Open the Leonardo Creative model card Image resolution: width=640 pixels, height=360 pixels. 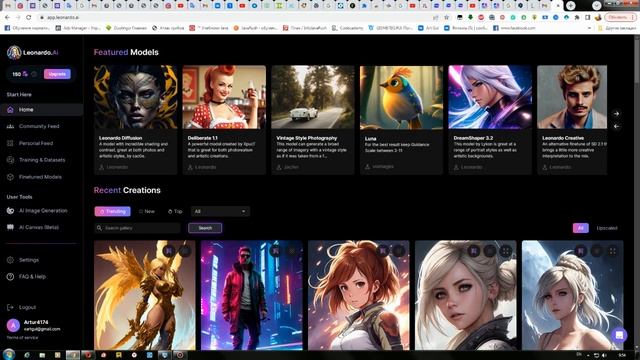pyautogui.click(x=572, y=120)
